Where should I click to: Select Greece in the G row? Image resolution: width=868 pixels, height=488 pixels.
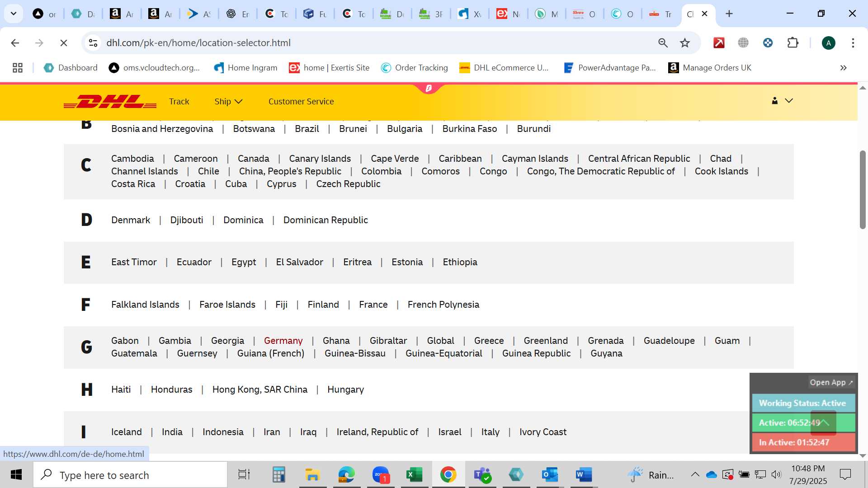pyautogui.click(x=489, y=341)
